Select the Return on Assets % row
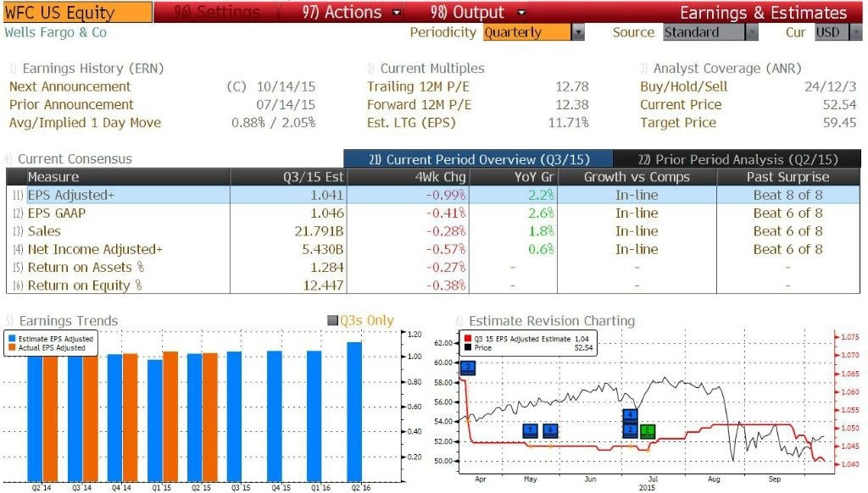Image resolution: width=868 pixels, height=493 pixels. coord(433,267)
